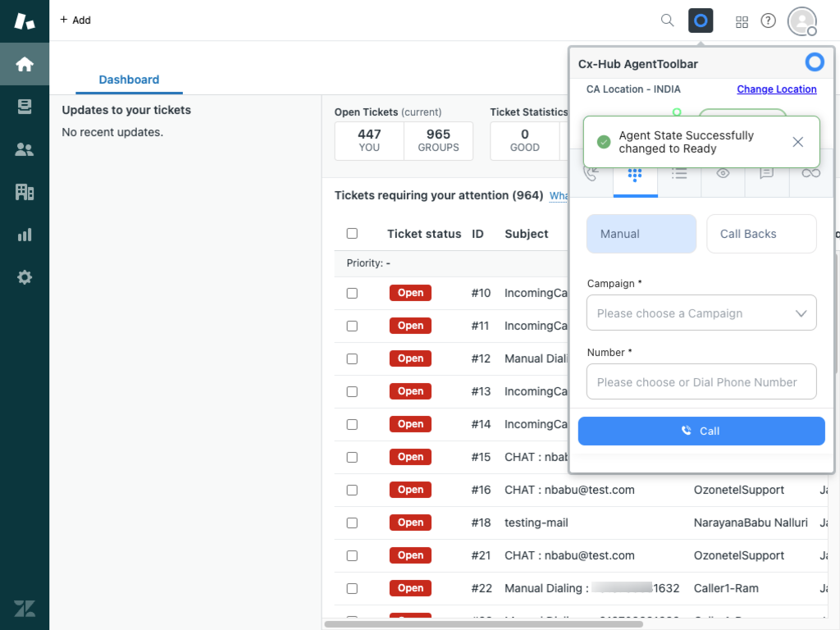Switch to the Dashboard tab
Viewport: 840px width, 630px height.
[129, 80]
